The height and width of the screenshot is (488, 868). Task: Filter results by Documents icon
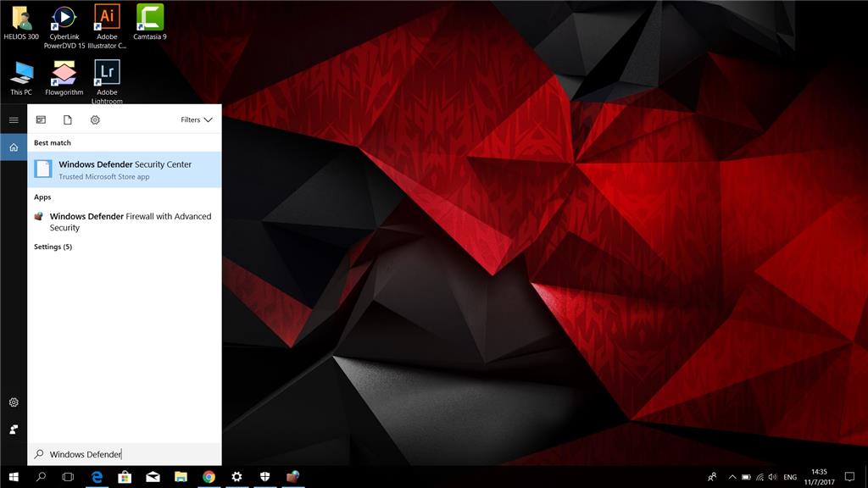click(68, 120)
